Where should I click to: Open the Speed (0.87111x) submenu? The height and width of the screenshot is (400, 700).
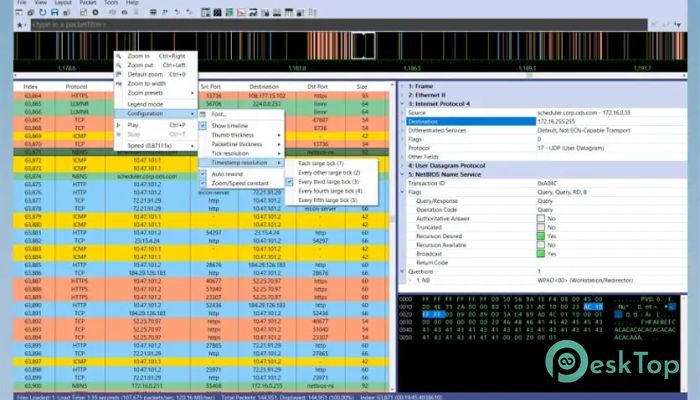pos(155,146)
